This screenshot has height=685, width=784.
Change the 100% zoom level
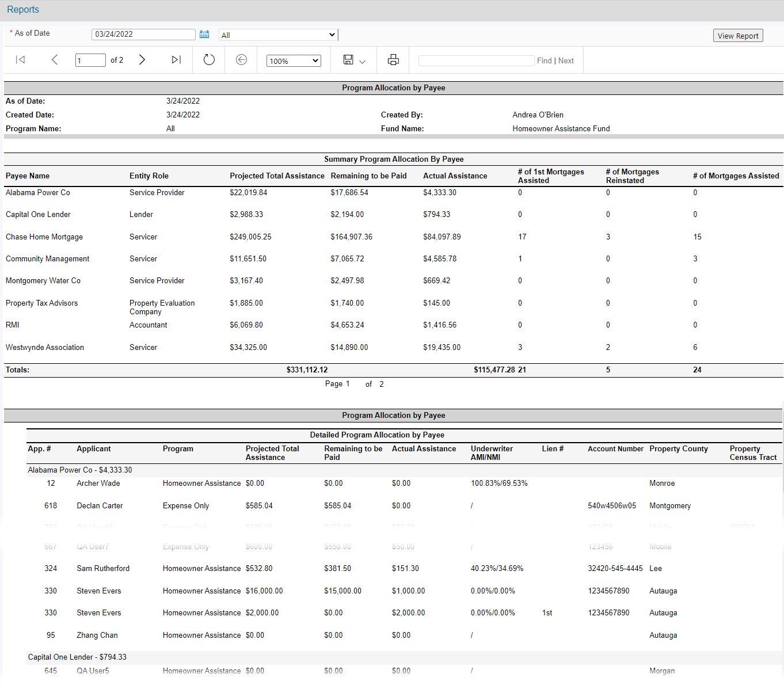pyautogui.click(x=293, y=60)
